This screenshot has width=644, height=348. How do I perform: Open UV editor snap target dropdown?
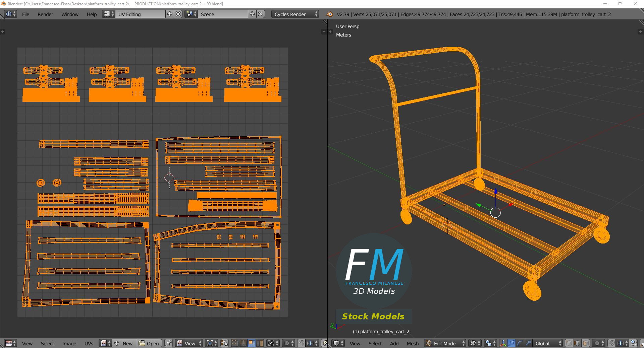[312, 343]
